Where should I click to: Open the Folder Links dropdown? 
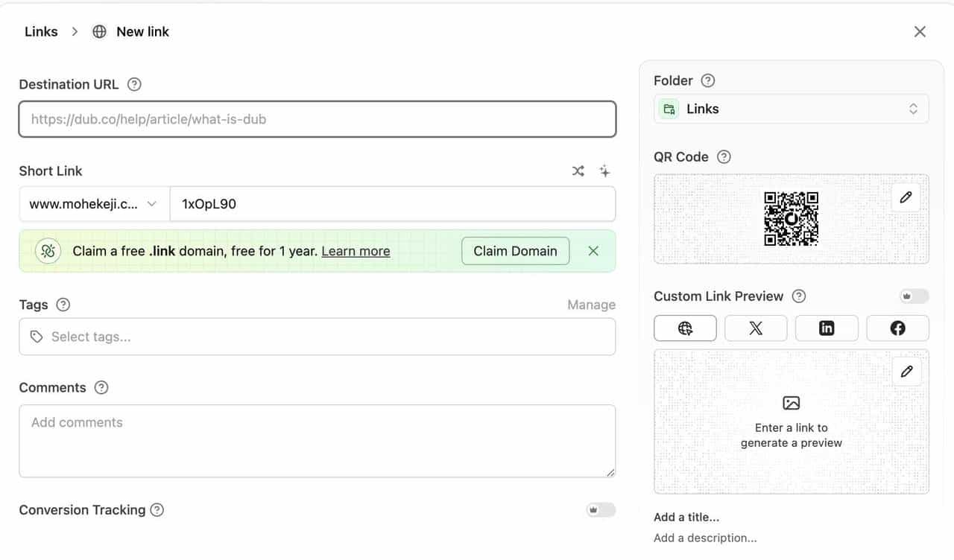tap(791, 109)
